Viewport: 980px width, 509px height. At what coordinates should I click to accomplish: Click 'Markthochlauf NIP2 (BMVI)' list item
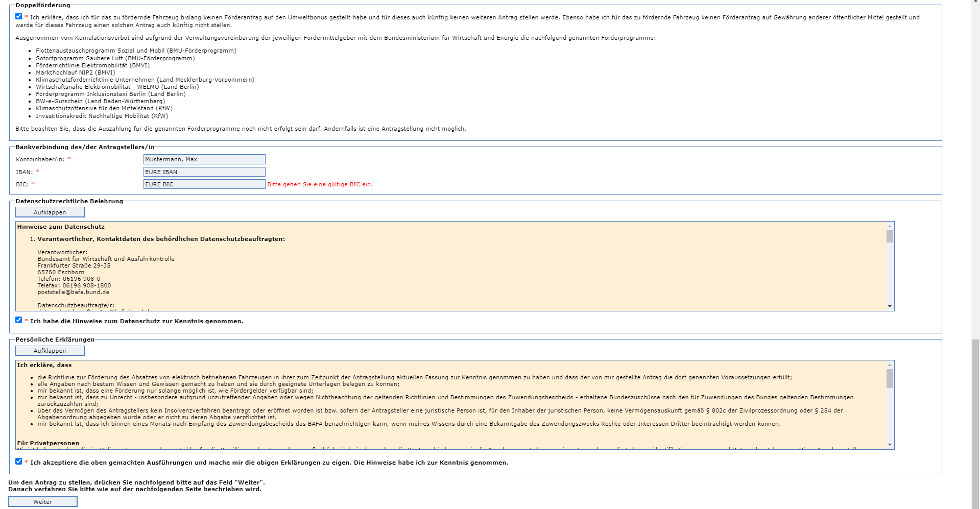click(76, 72)
